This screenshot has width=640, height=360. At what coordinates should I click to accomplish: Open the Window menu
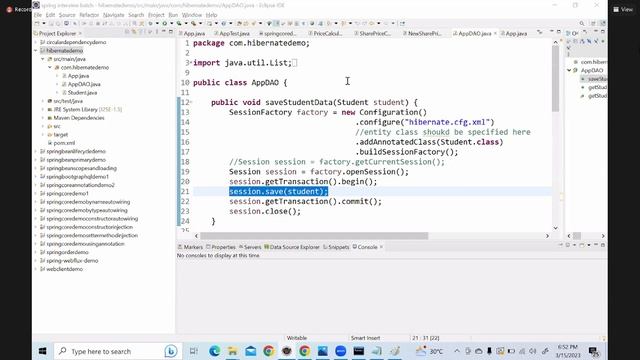(x=191, y=15)
